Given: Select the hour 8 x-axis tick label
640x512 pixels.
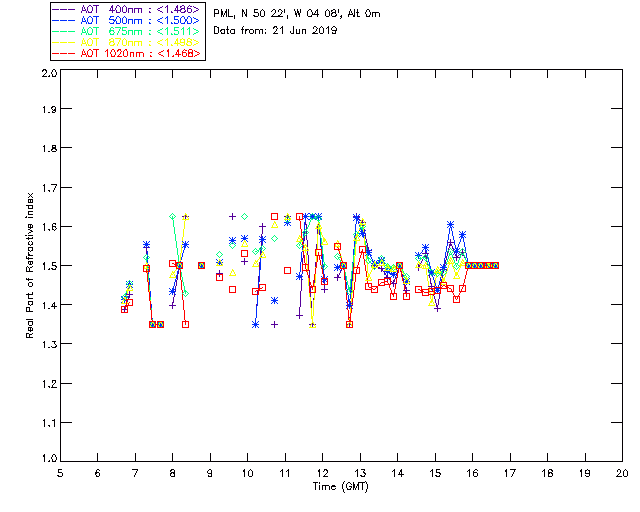Looking at the screenshot, I should [173, 473].
